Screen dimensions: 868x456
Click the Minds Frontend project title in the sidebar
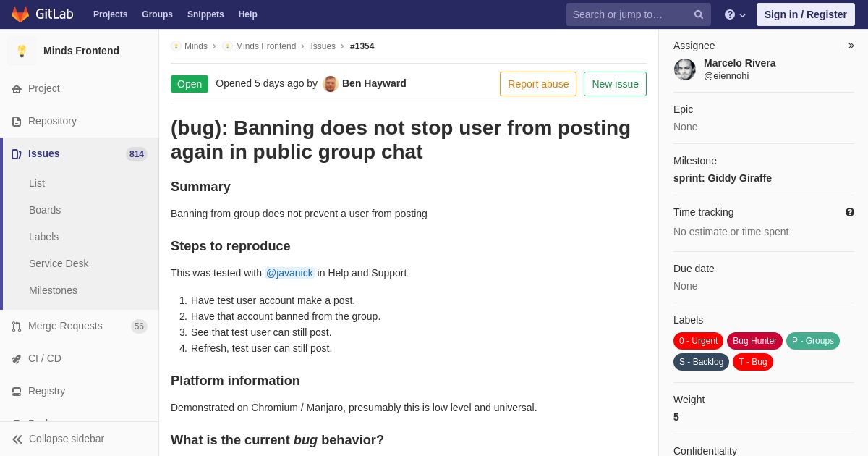(81, 51)
